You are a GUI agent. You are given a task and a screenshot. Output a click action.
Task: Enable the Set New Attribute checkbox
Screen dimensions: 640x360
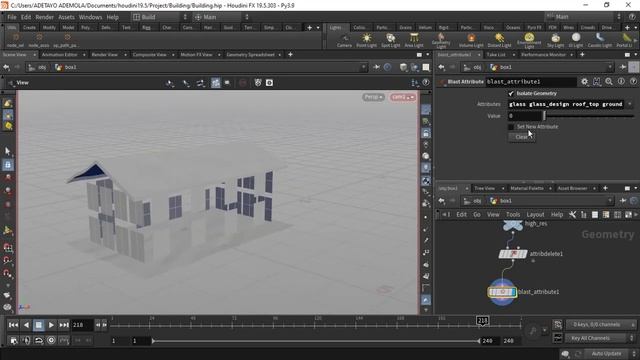pyautogui.click(x=511, y=127)
